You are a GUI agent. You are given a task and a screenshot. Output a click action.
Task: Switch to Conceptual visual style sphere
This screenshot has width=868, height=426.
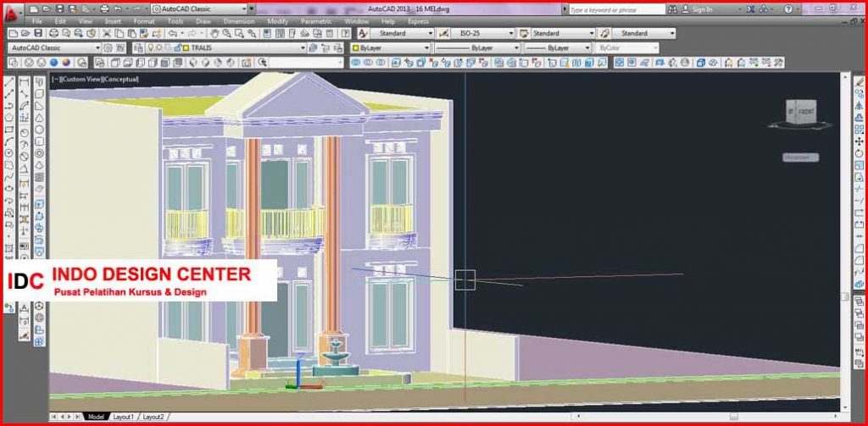point(66,63)
